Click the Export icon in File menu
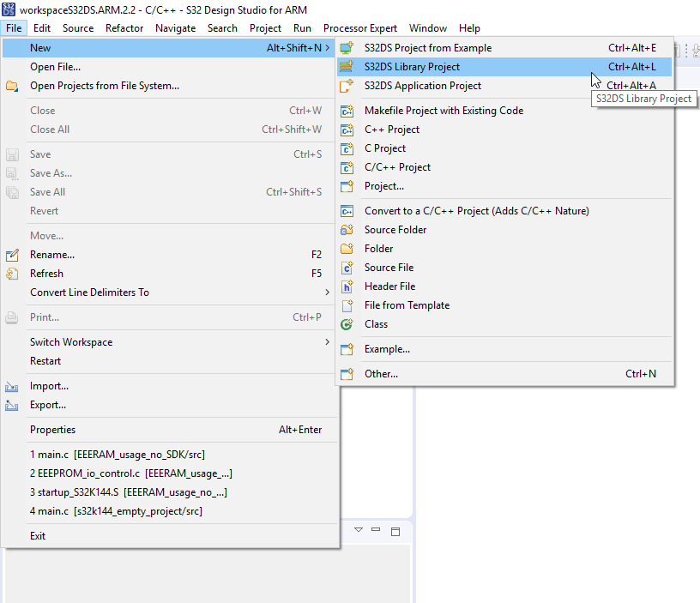The height and width of the screenshot is (603, 700). click(x=12, y=405)
